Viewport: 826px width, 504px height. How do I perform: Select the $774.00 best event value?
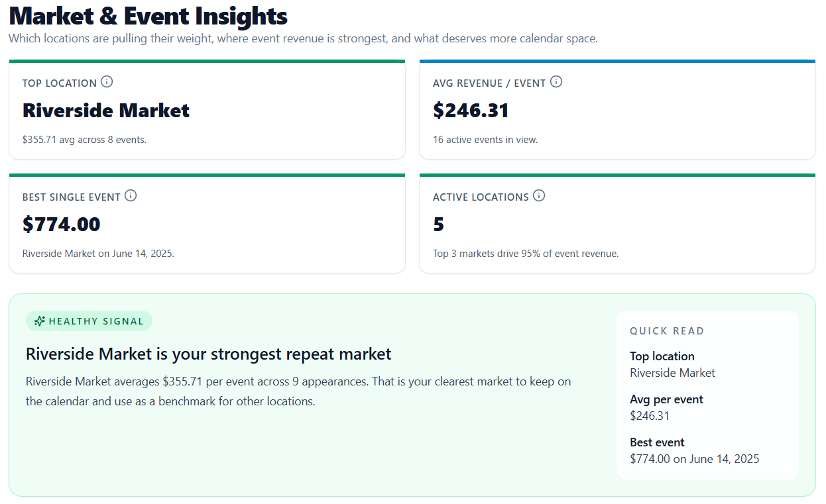coord(62,224)
